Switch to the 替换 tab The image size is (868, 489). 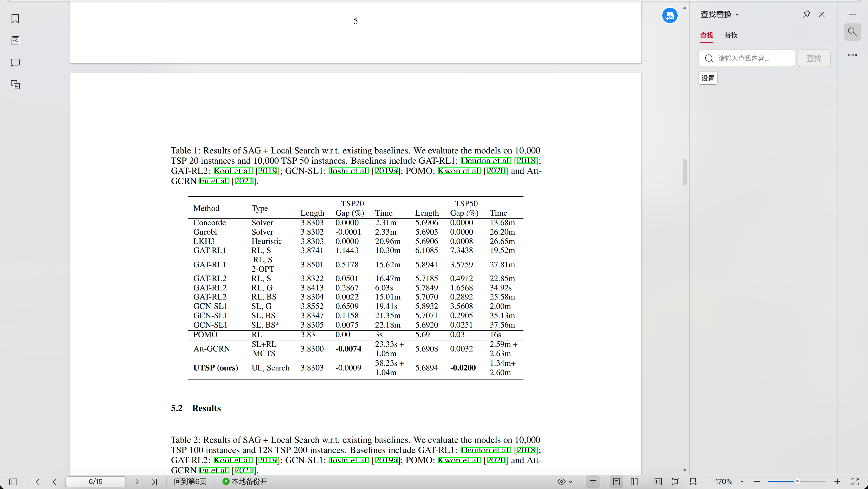[730, 35]
